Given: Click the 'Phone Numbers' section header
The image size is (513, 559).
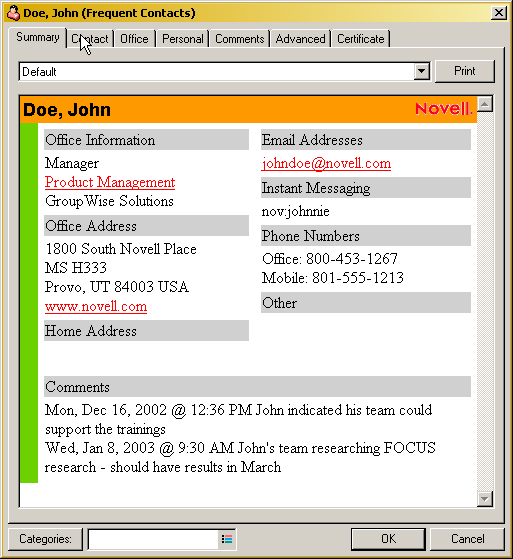Looking at the screenshot, I should point(366,236).
